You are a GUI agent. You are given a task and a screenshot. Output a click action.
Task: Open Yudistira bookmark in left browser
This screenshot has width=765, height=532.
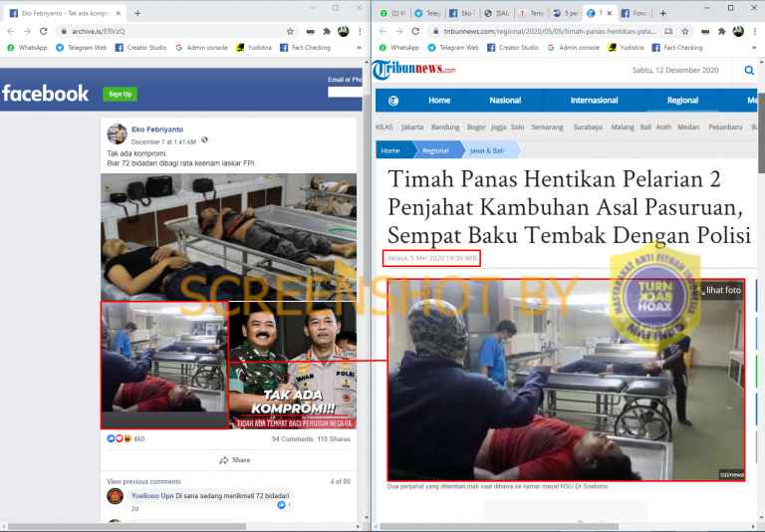254,48
